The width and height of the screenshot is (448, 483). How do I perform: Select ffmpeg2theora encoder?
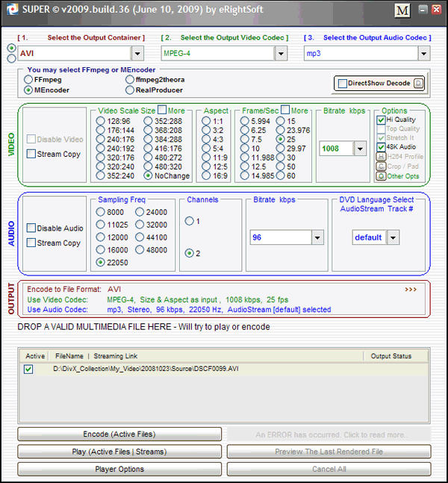[130, 79]
